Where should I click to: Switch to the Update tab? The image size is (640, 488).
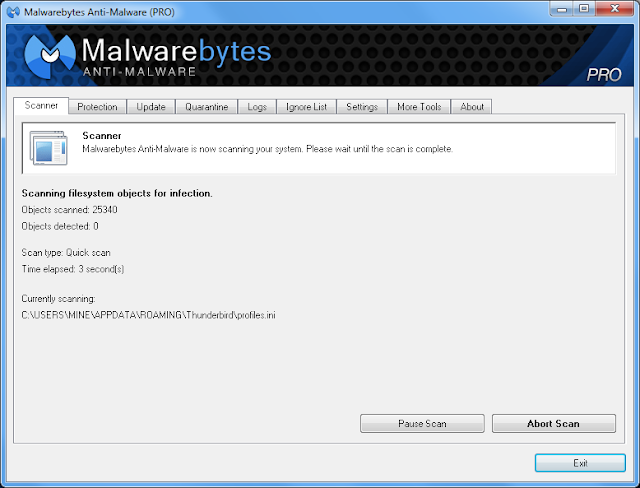pos(151,107)
